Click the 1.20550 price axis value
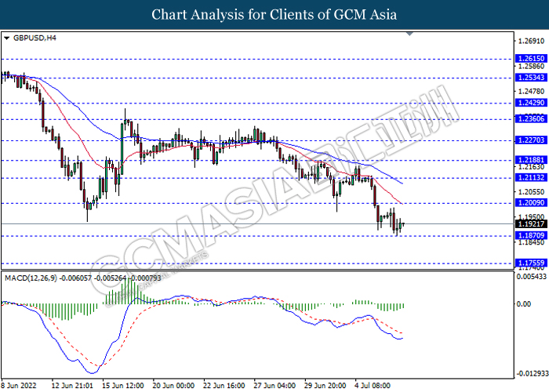Image resolution: width=549 pixels, height=392 pixels. coord(532,192)
